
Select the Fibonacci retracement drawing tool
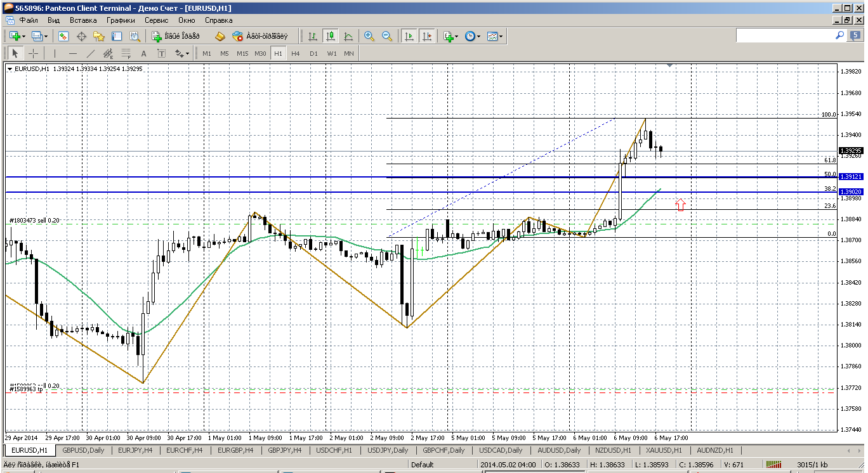click(126, 53)
